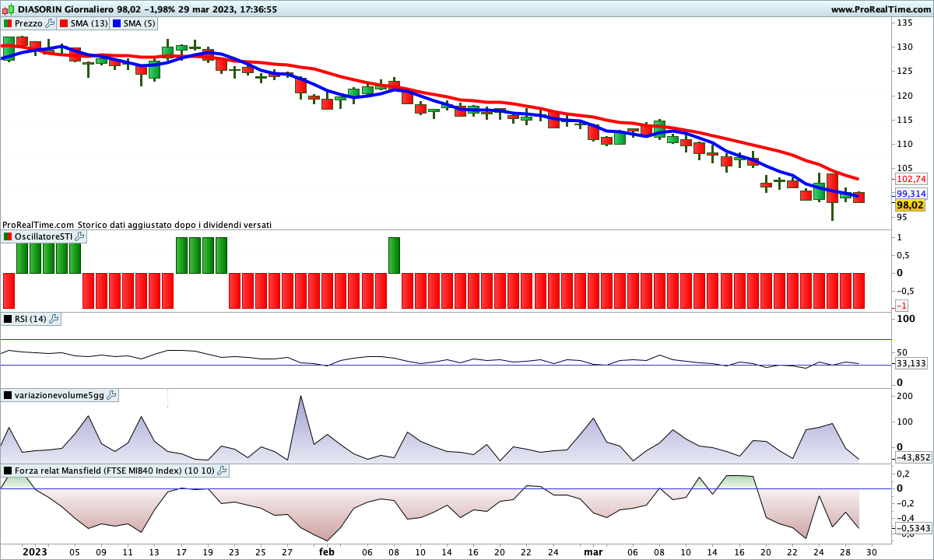Select the SMA (5) legend label
The width and height of the screenshot is (934, 560).
141,23
